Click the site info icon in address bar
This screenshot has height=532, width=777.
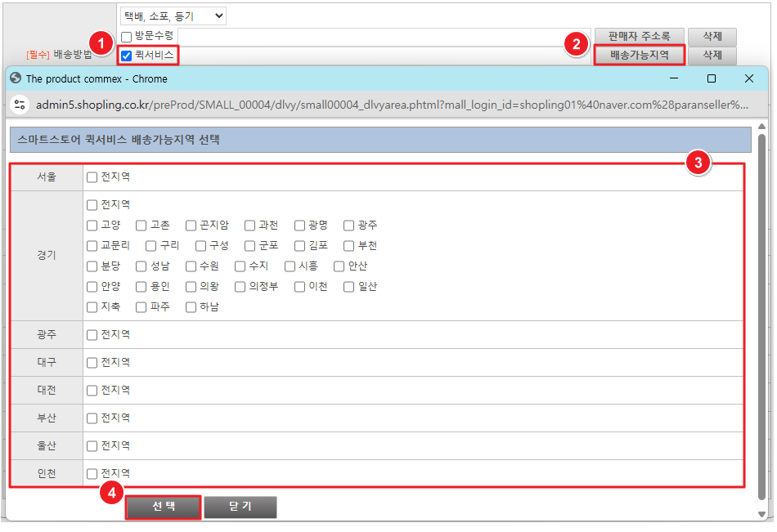(x=20, y=105)
